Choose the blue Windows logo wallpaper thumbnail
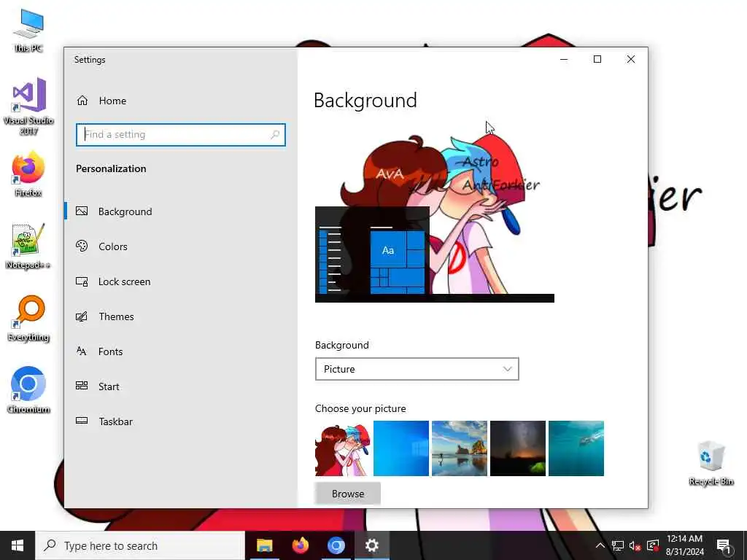Screen dimensions: 747x560 coord(401,448)
